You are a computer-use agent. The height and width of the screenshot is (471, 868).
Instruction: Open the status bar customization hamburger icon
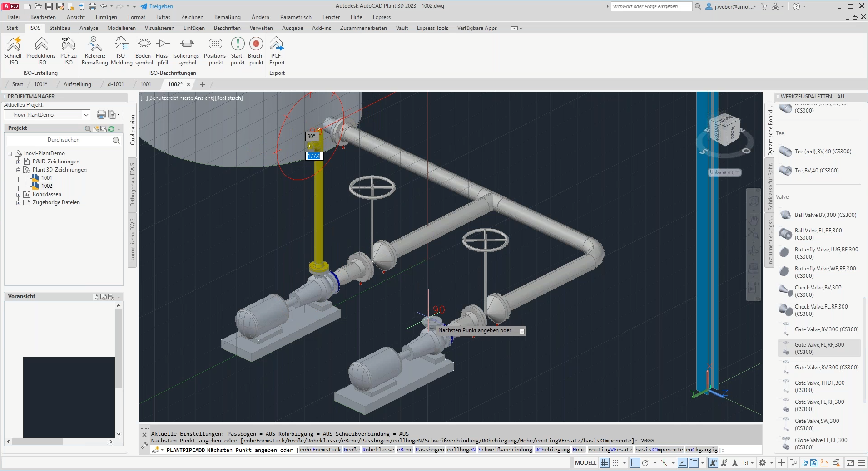tap(861, 463)
